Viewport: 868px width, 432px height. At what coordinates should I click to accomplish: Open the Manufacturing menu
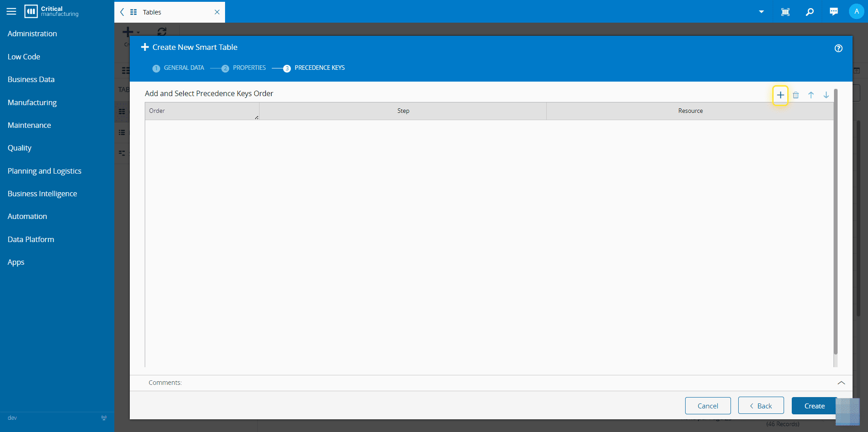tap(32, 102)
